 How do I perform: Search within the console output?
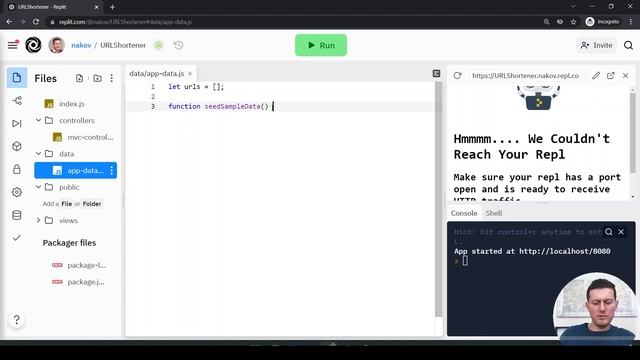tap(609, 232)
